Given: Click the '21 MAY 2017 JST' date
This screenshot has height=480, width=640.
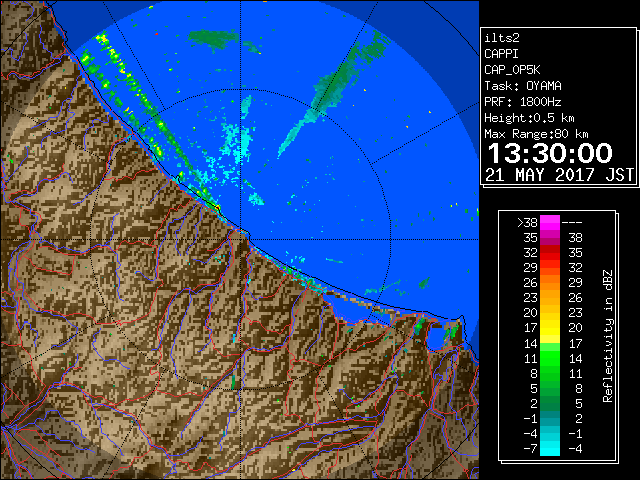Looking at the screenshot, I should tap(559, 175).
